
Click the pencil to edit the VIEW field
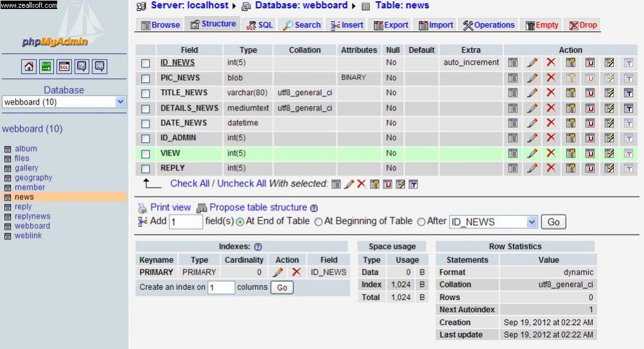tap(532, 154)
